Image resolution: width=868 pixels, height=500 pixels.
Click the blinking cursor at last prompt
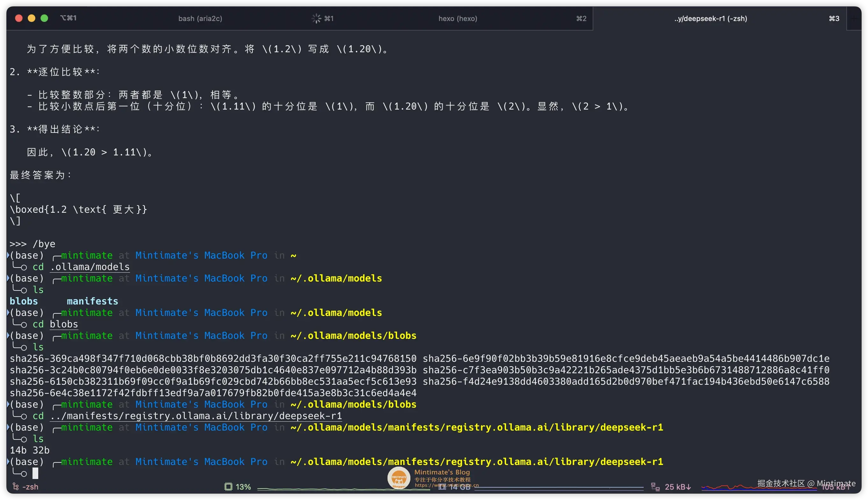pos(35,473)
